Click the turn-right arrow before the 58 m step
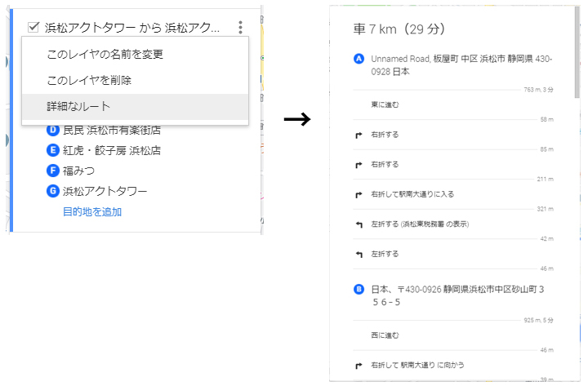 coord(359,135)
